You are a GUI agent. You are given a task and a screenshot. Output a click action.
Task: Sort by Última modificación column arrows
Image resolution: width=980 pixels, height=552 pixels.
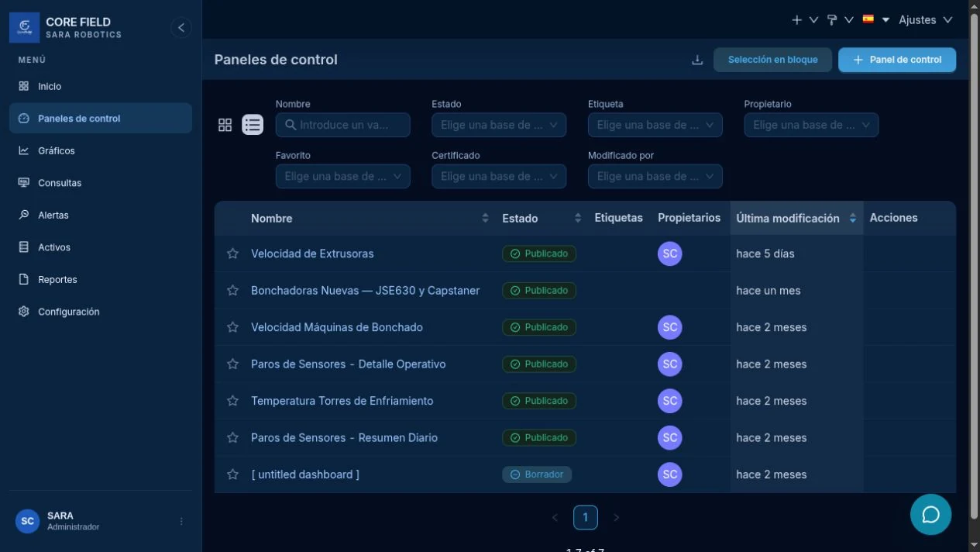click(853, 219)
